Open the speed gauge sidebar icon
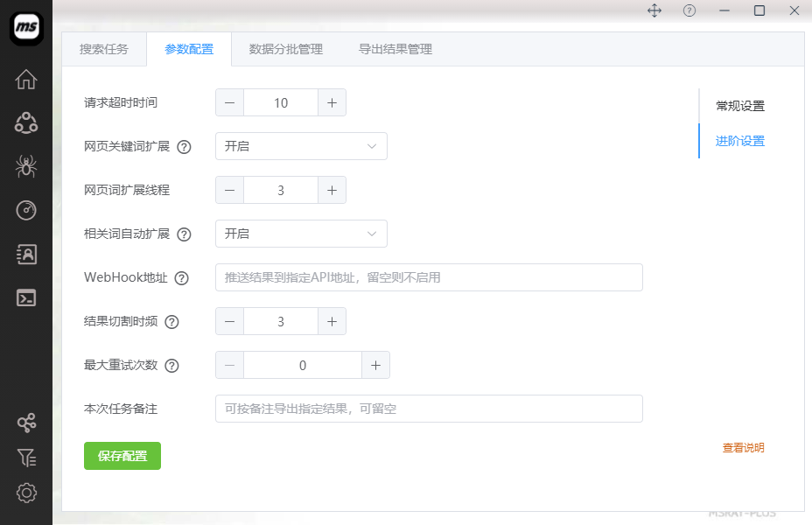 point(26,210)
